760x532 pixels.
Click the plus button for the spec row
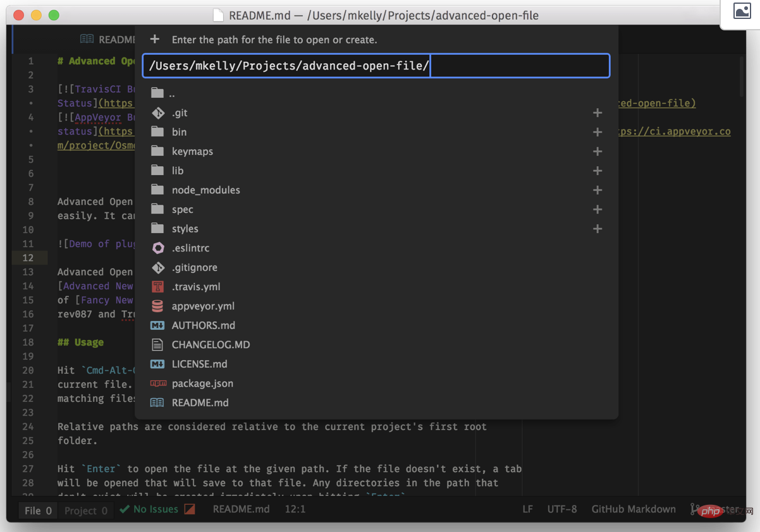click(597, 210)
